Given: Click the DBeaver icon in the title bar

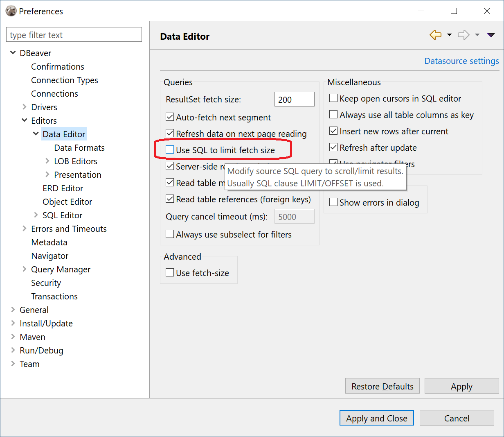Looking at the screenshot, I should tap(11, 11).
